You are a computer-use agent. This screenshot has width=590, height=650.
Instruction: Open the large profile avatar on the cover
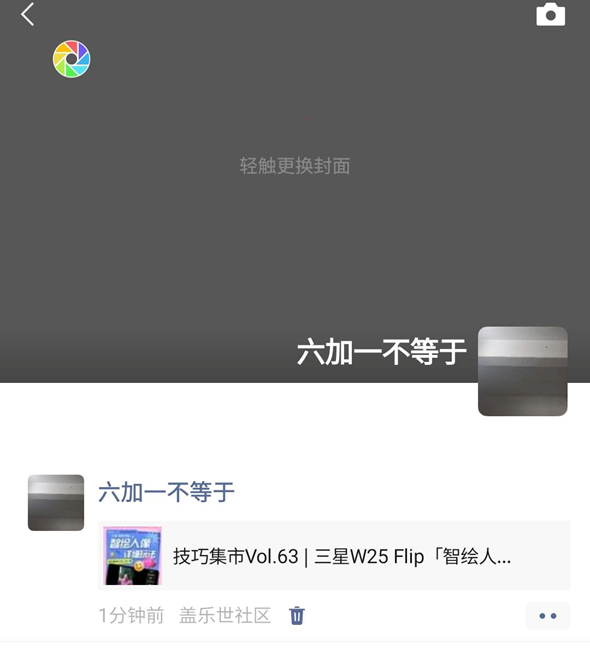tap(522, 371)
